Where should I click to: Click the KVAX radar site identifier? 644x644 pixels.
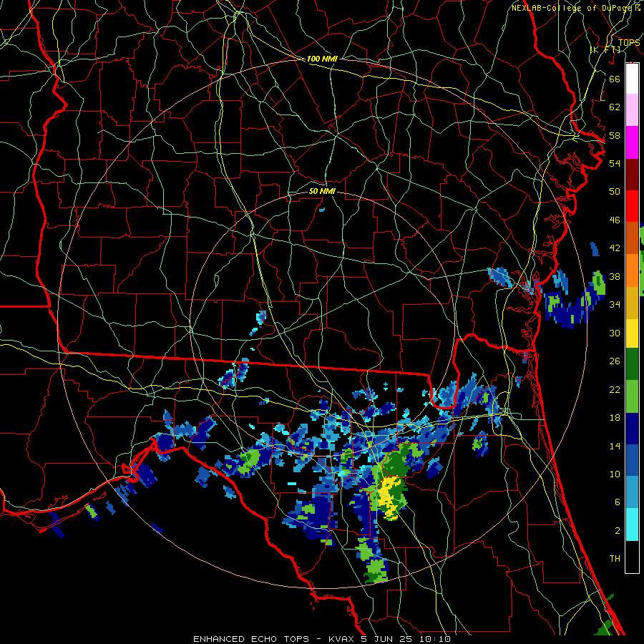pyautogui.click(x=343, y=639)
